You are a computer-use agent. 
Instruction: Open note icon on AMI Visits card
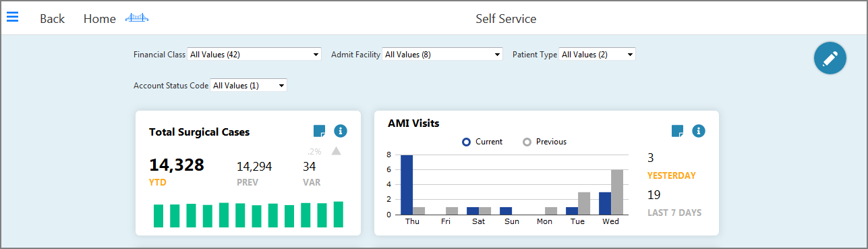[x=678, y=131]
